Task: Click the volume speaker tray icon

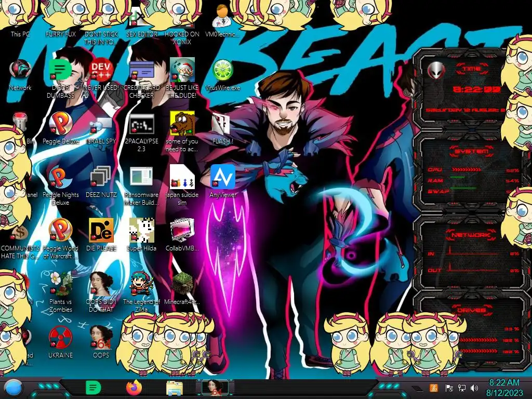Action: pyautogui.click(x=474, y=388)
